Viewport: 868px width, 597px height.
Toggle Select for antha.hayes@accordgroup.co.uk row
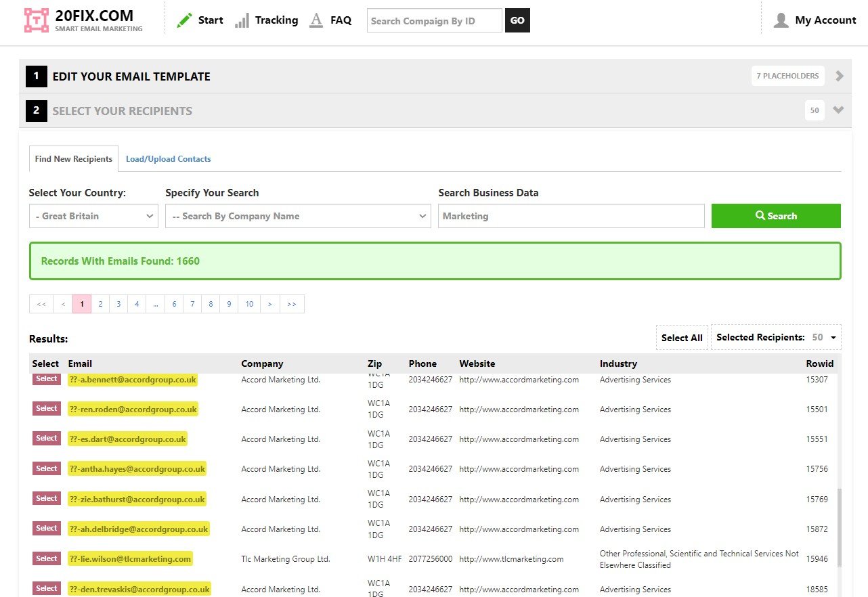point(47,468)
